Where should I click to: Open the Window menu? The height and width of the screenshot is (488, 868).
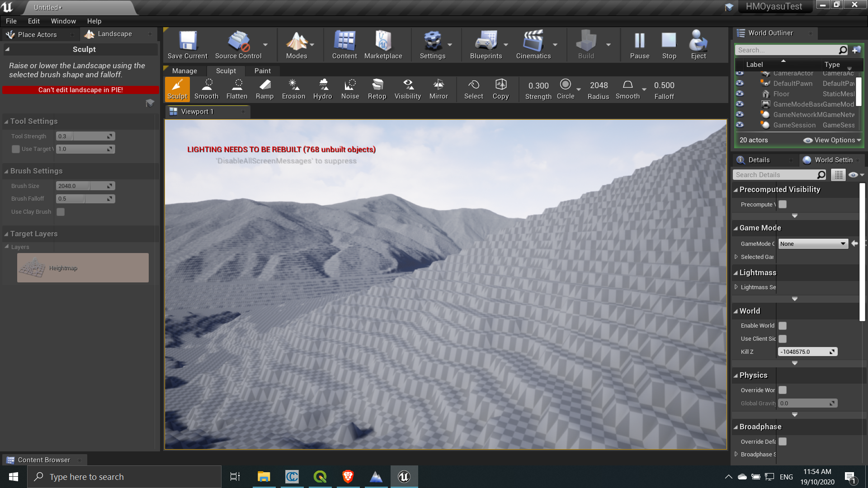click(x=63, y=21)
